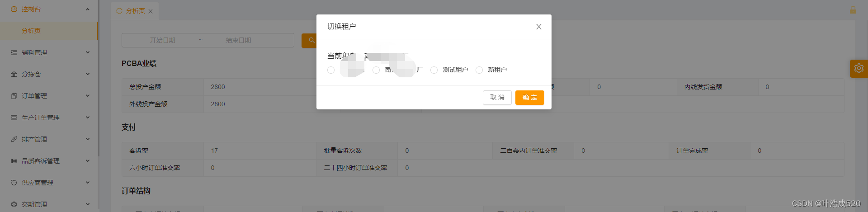Click the 支付 section heading

click(129, 127)
